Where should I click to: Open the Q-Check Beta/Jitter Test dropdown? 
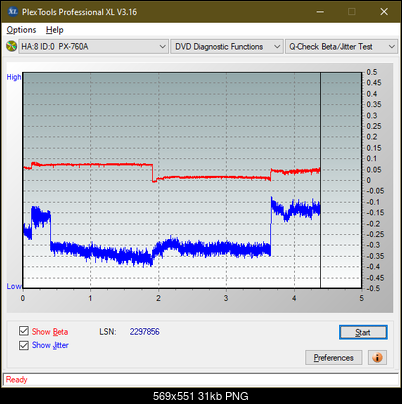point(341,47)
